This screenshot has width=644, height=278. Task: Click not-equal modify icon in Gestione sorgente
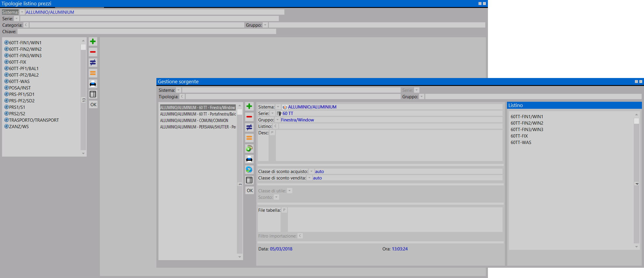[x=249, y=127]
